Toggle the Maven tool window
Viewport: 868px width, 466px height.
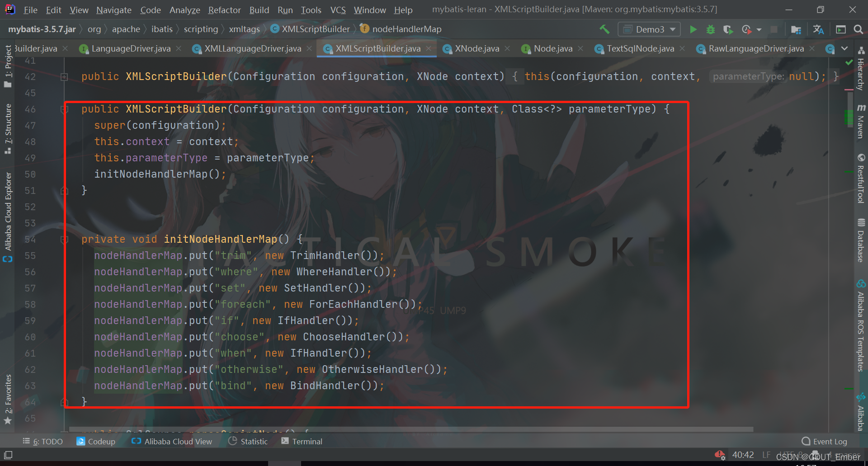[861, 121]
